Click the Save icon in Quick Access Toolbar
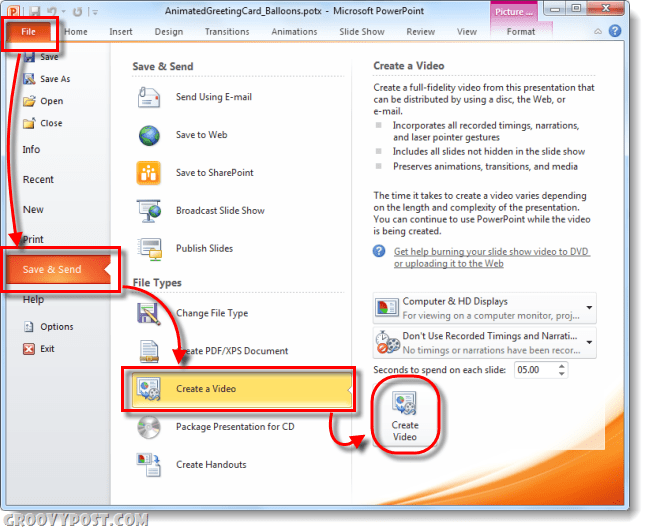 pos(35,11)
